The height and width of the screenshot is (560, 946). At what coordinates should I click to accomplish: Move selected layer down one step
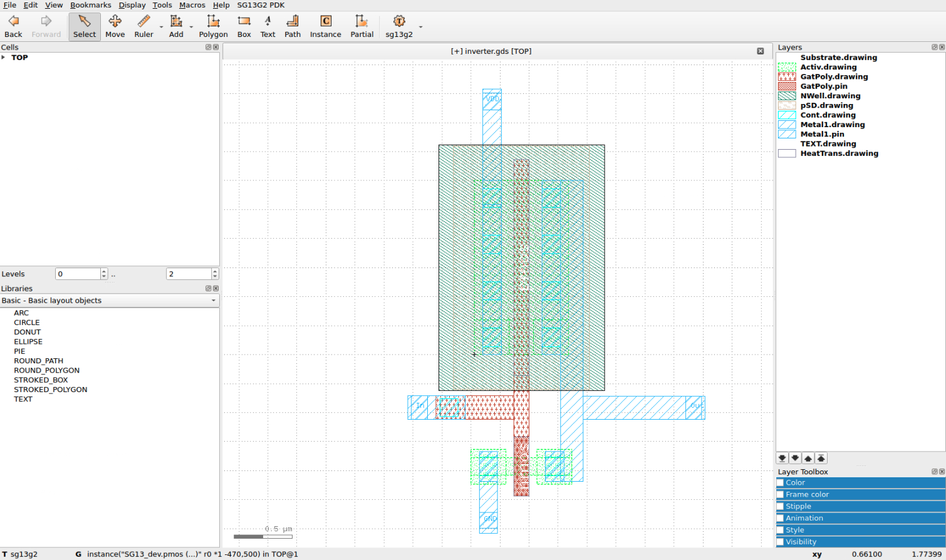click(795, 459)
